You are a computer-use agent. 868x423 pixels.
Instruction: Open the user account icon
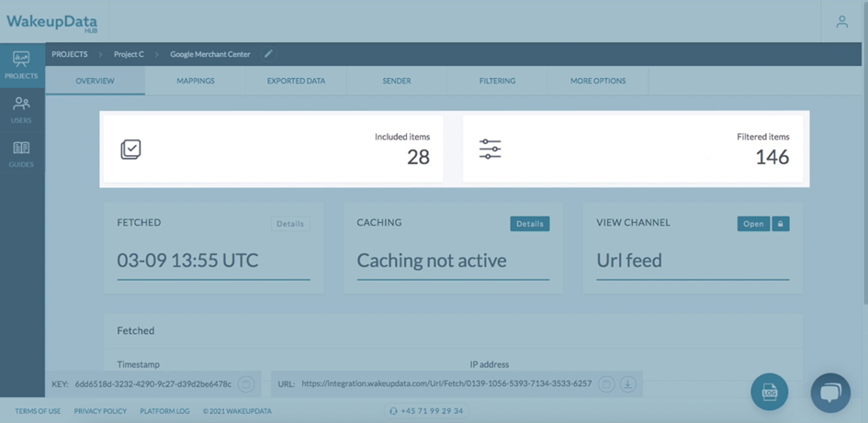tap(842, 22)
